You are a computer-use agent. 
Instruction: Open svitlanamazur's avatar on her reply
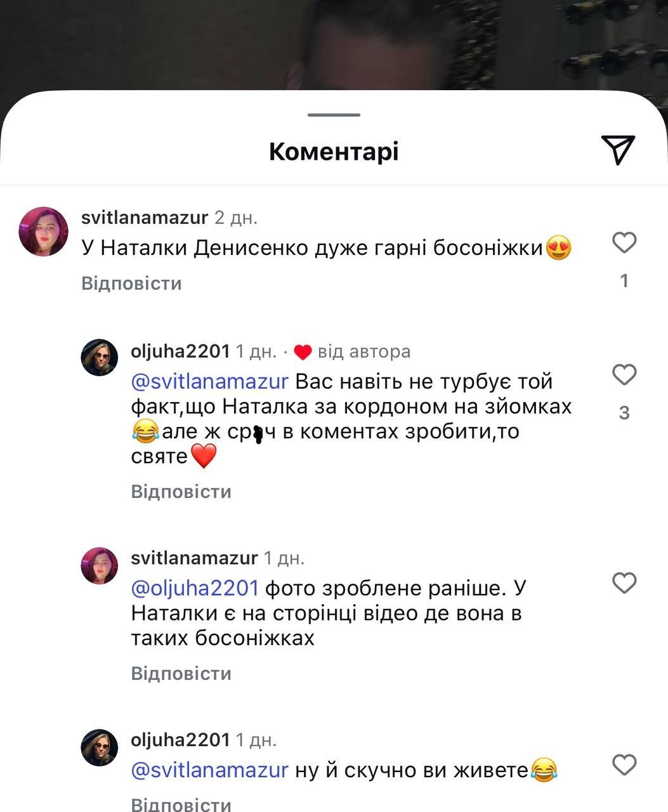click(x=100, y=565)
